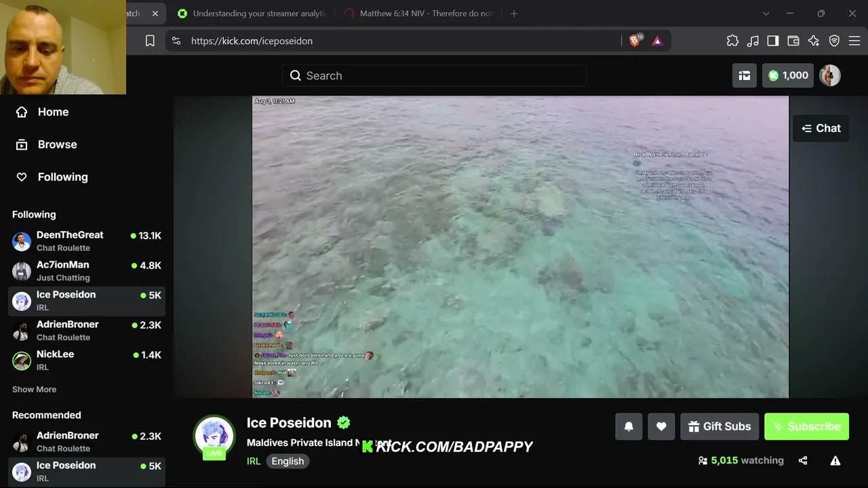Open DeenTheGreat channel in Following list
This screenshot has width=868, height=488.
[87, 241]
